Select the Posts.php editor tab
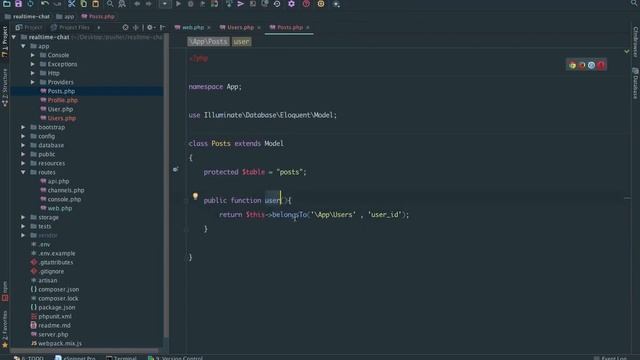640x360 pixels. coord(290,27)
